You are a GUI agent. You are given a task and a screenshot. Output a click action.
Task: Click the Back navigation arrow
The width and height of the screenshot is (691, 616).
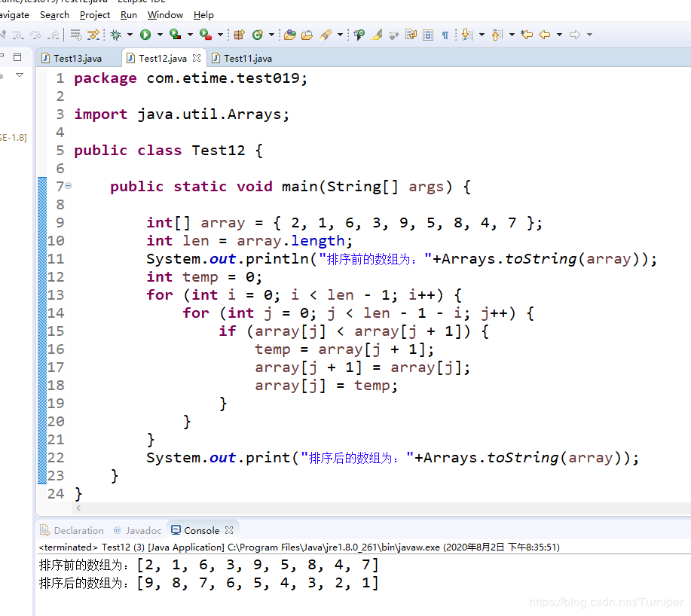(544, 35)
